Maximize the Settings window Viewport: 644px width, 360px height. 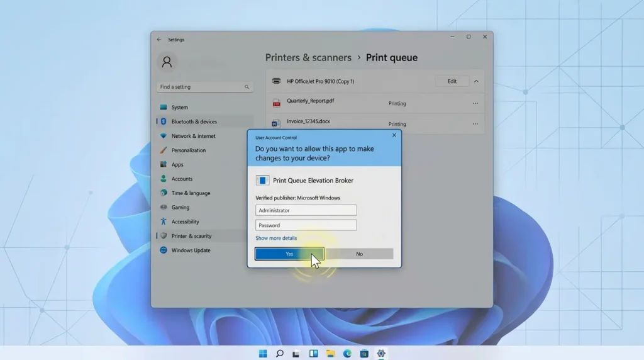pyautogui.click(x=468, y=37)
